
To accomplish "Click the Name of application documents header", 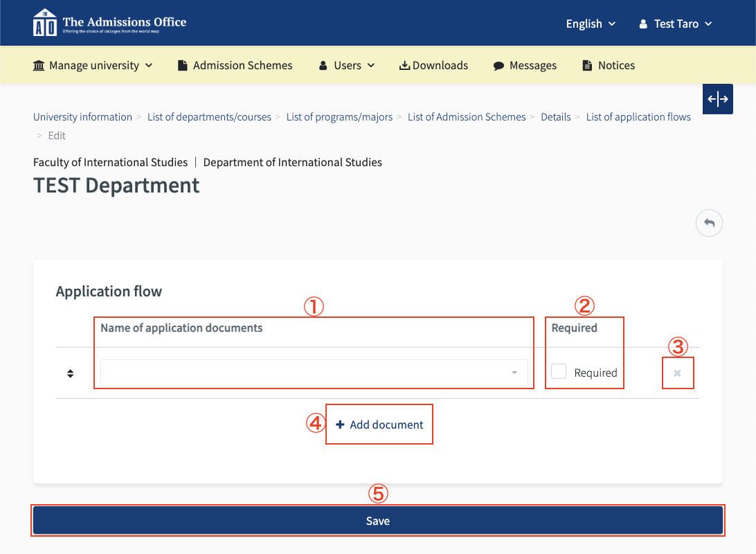I will [x=181, y=328].
